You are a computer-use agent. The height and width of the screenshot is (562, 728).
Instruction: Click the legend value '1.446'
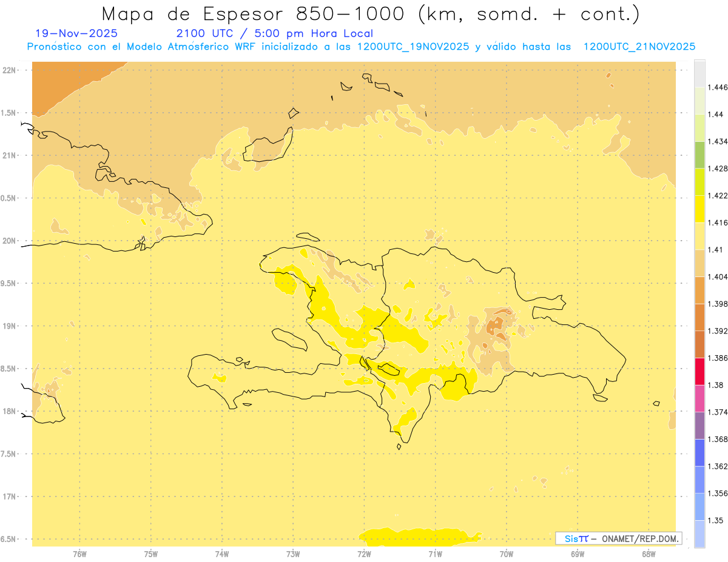coord(719,87)
